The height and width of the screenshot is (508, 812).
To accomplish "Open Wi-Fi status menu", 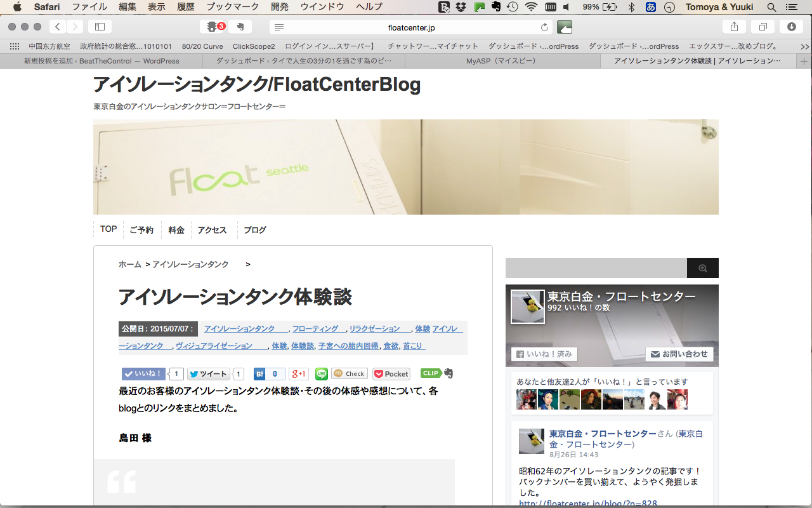I will coord(531,7).
